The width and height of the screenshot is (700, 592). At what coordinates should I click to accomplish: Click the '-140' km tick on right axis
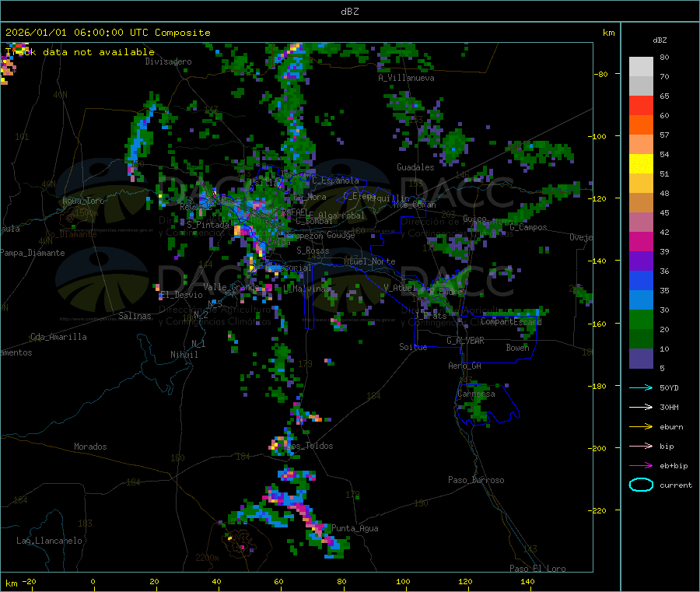(599, 261)
